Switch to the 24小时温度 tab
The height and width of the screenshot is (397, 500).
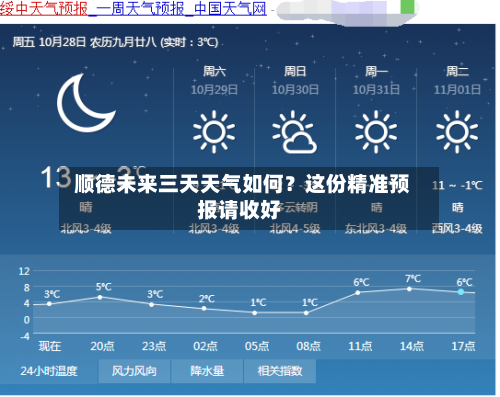click(49, 371)
